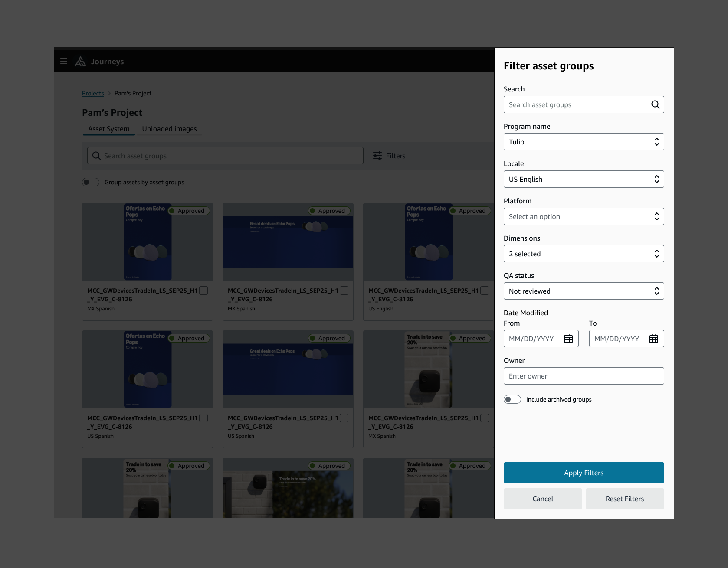Open the Platform Select an option dropdown
The image size is (728, 568).
point(584,216)
